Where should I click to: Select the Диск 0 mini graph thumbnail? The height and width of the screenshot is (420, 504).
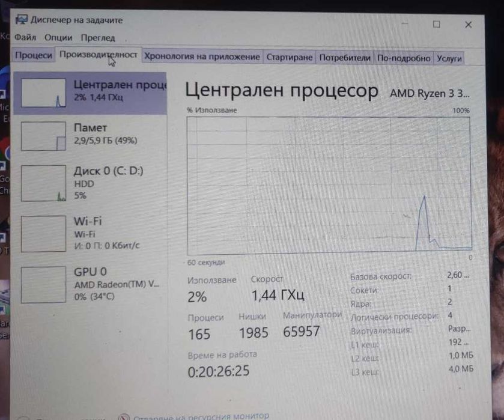(43, 183)
